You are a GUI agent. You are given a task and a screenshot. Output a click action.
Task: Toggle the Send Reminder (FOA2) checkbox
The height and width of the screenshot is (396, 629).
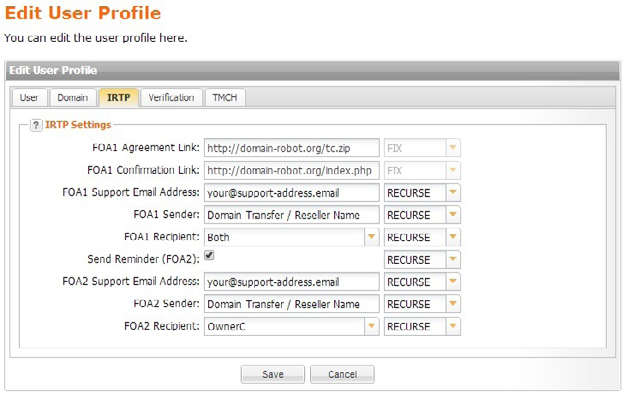click(209, 255)
